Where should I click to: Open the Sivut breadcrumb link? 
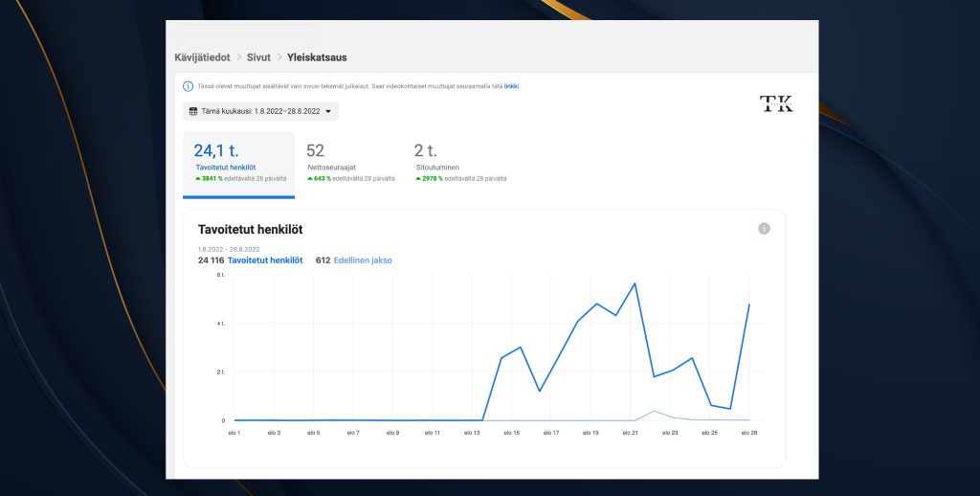click(x=260, y=57)
